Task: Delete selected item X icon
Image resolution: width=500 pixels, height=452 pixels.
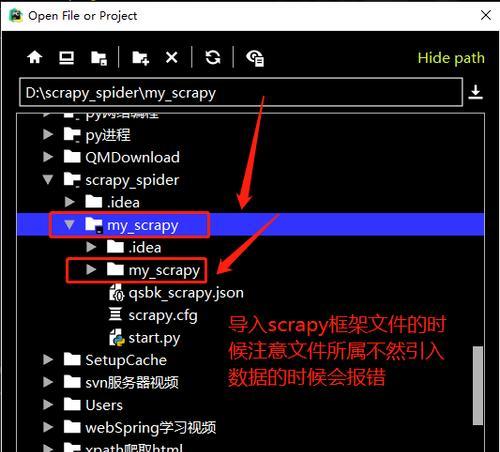Action: point(172,58)
